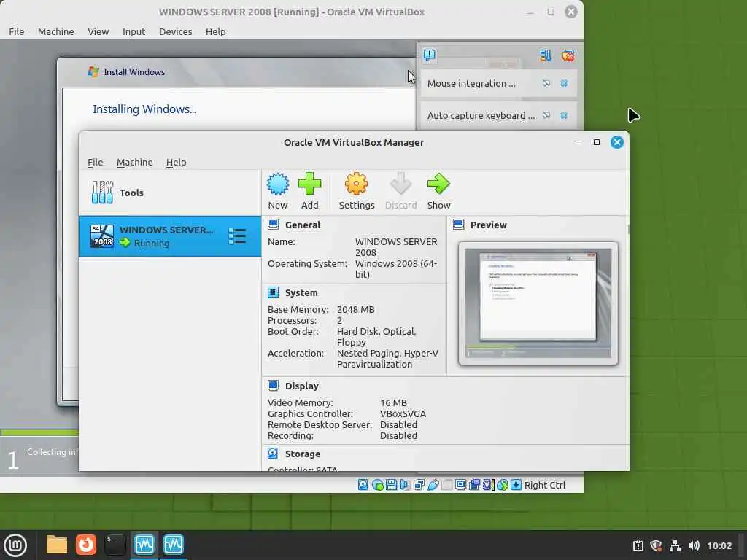Click the keep finished progresses notification icon

point(546,55)
